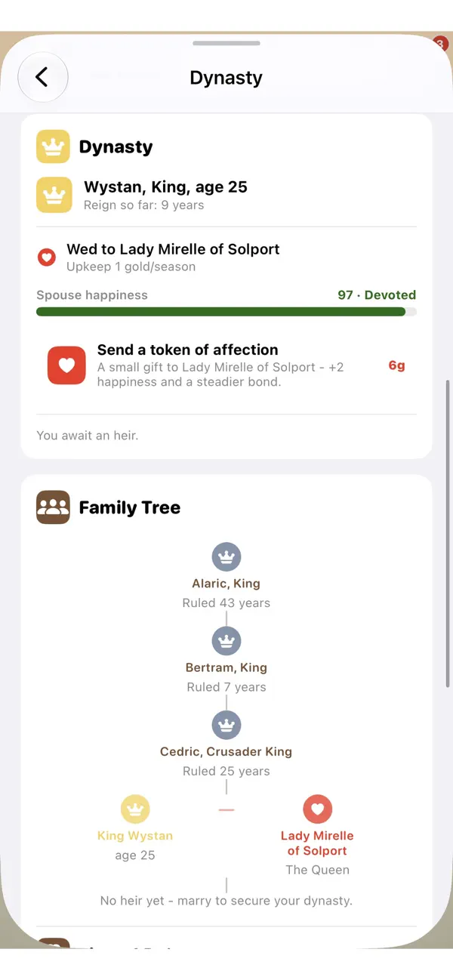Select Alaric's crown node in the tree
The image size is (453, 980).
pos(226,557)
